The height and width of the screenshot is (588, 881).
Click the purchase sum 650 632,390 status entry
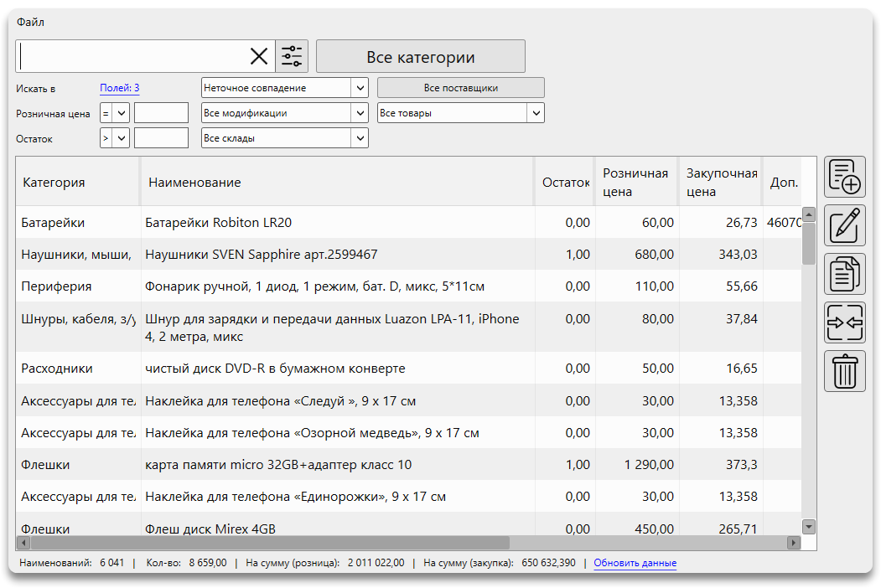[x=500, y=563]
